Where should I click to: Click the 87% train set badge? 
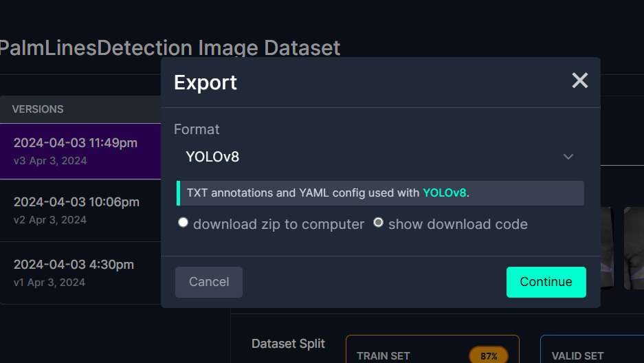[x=489, y=355]
